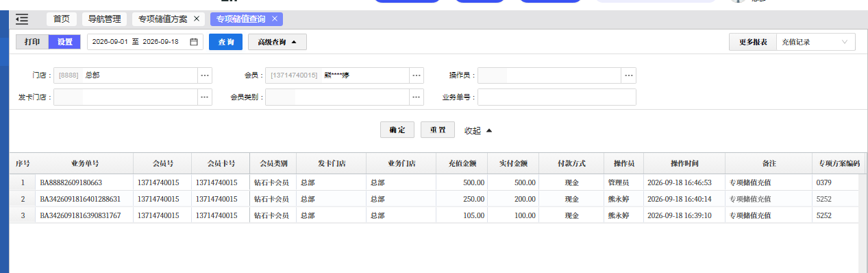Click recharge amount 500.00 in row 1
Viewport: 868px width, 273px height.
pos(462,182)
